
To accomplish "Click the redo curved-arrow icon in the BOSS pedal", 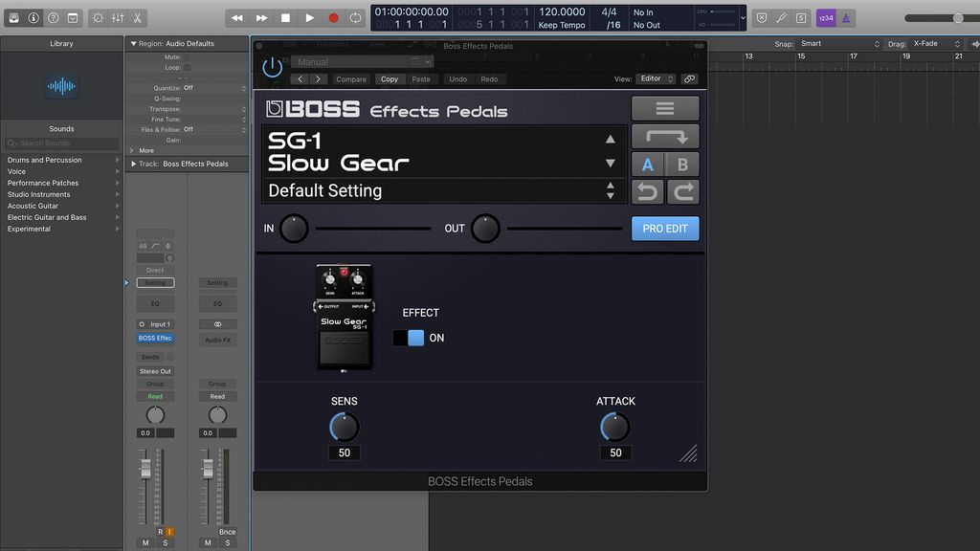I will coord(682,191).
